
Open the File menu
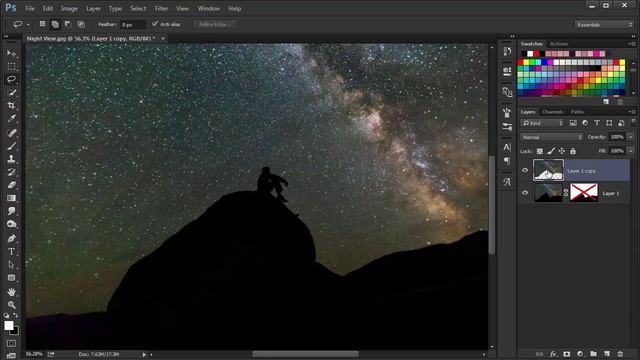pos(30,8)
